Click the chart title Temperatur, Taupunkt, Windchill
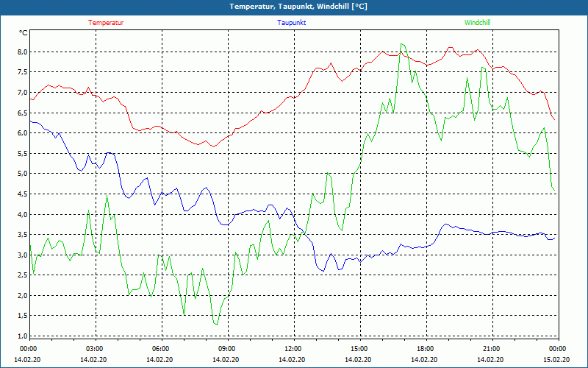This screenshot has width=588, height=368. 298,7
